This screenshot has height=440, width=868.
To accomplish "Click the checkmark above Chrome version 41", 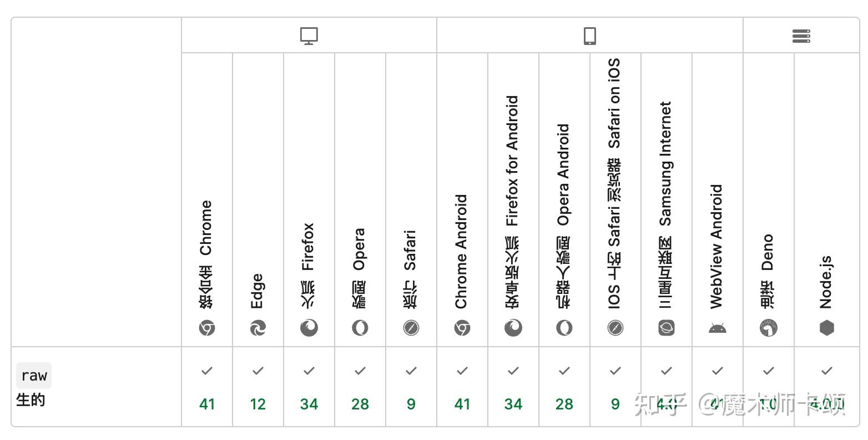I will (207, 371).
